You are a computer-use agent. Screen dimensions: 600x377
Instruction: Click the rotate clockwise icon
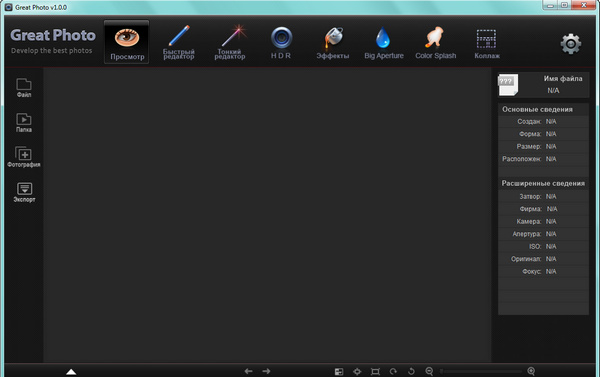393,371
